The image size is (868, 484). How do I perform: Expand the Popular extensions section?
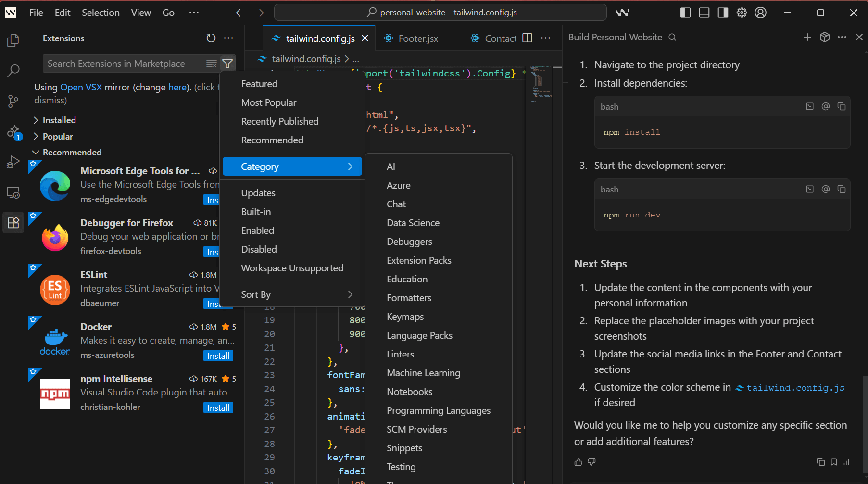(x=58, y=136)
